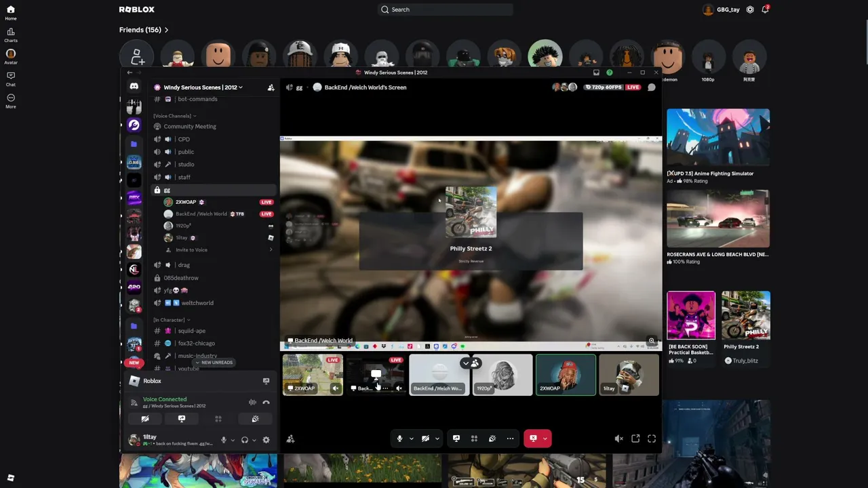868x488 pixels.
Task: Toggle camera in call control bar
Action: (x=425, y=439)
